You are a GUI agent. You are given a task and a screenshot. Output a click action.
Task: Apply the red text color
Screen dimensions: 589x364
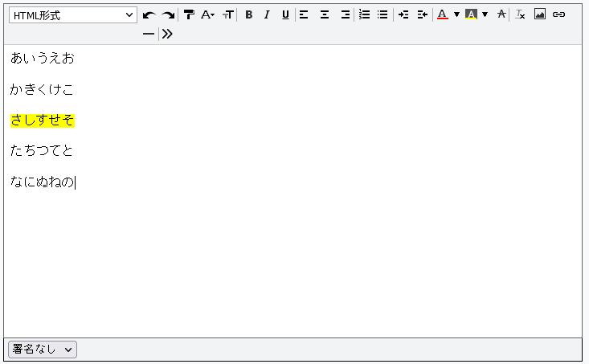(443, 14)
